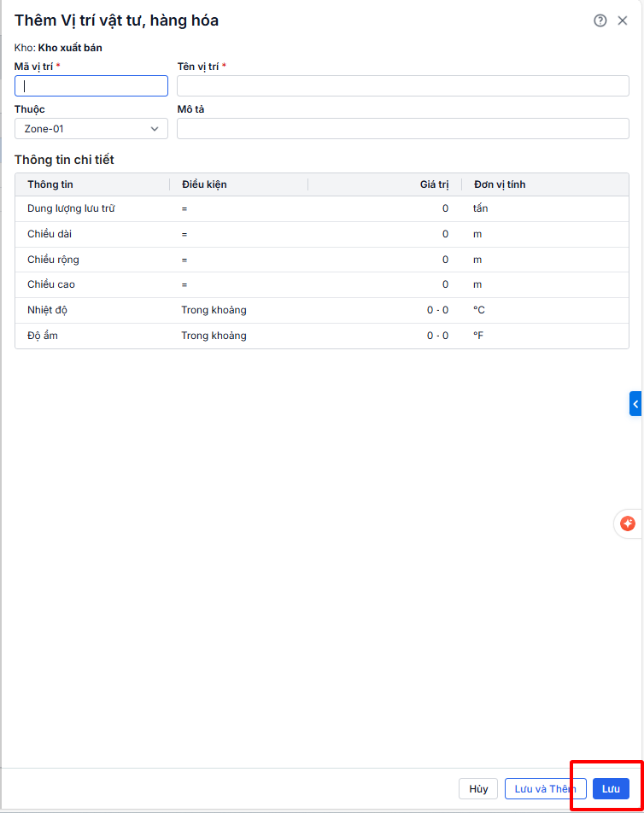Screen dimensions: 644x813
Task: Cancel with the Hủy button
Action: (478, 788)
